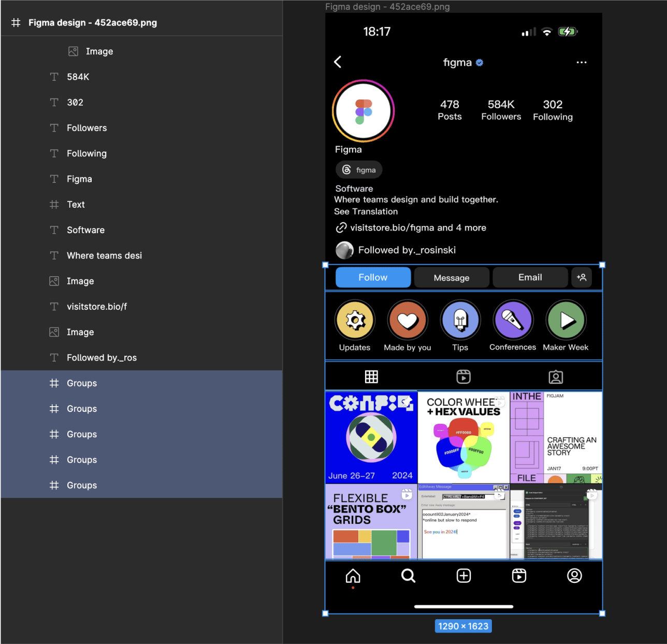Open the Config June 26–27 post
Viewport: 667px width, 644px height.
click(371, 437)
